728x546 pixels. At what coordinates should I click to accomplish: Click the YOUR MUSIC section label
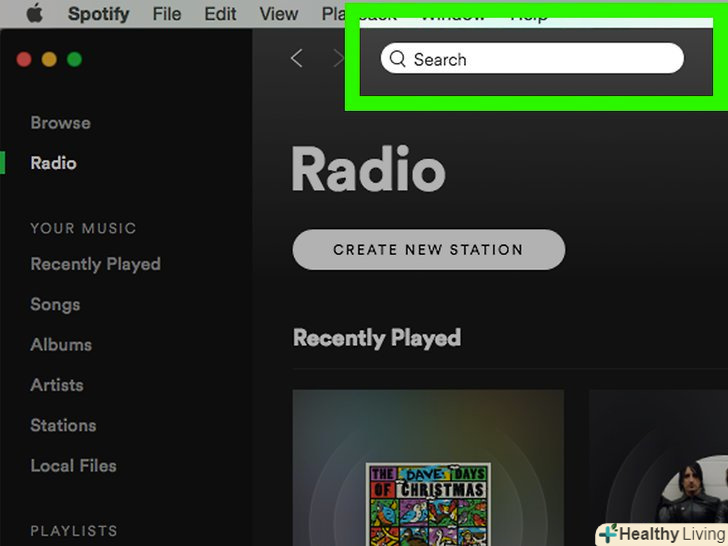(83, 228)
